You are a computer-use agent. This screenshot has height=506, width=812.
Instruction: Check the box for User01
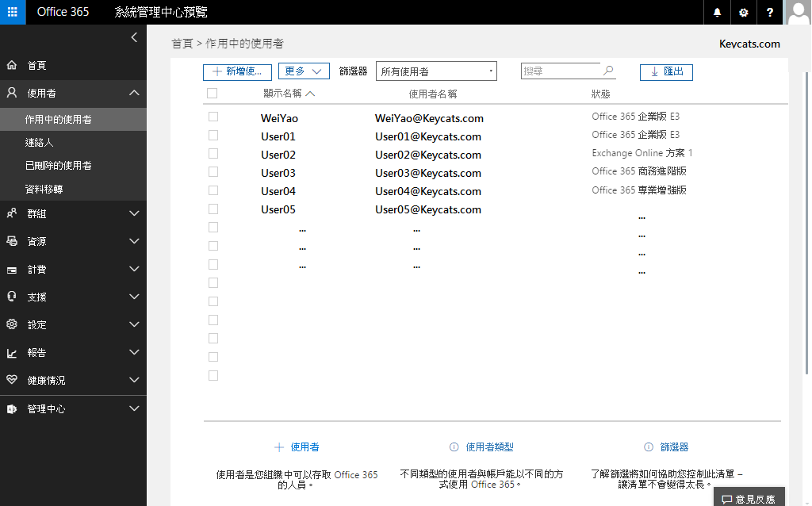coord(213,135)
